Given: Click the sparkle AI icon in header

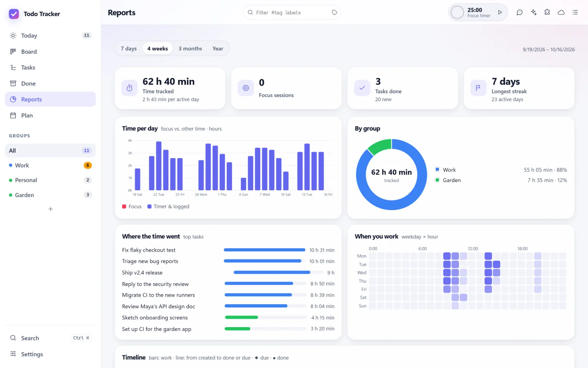Looking at the screenshot, I should (x=534, y=13).
